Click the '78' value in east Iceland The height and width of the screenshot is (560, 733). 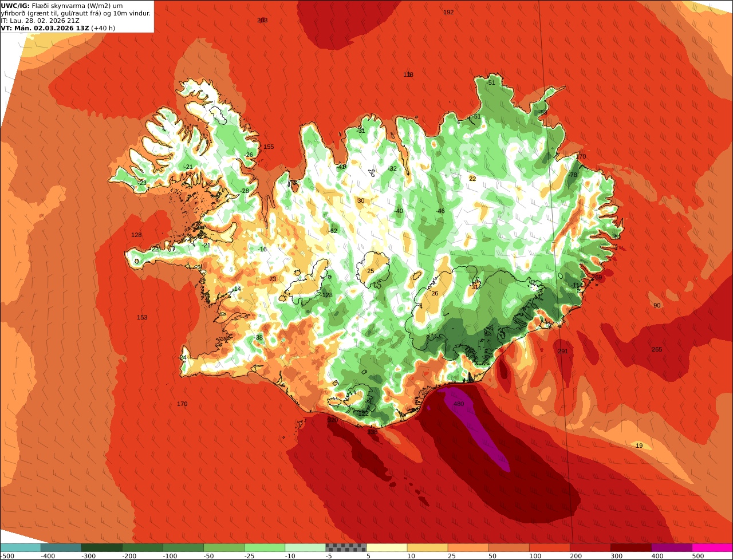click(573, 175)
